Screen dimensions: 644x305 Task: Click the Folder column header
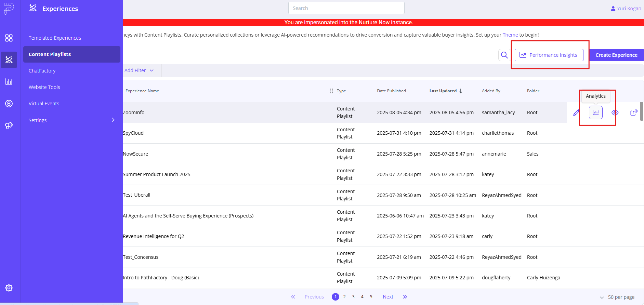(x=533, y=91)
